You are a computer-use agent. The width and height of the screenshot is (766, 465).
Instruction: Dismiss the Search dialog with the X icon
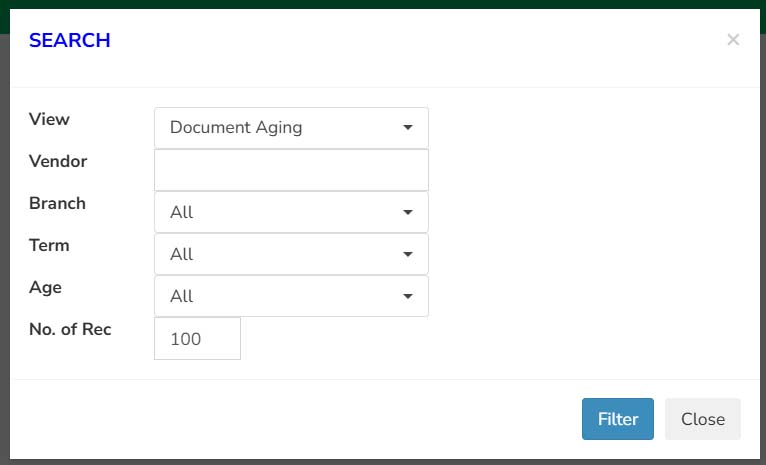pyautogui.click(x=733, y=40)
